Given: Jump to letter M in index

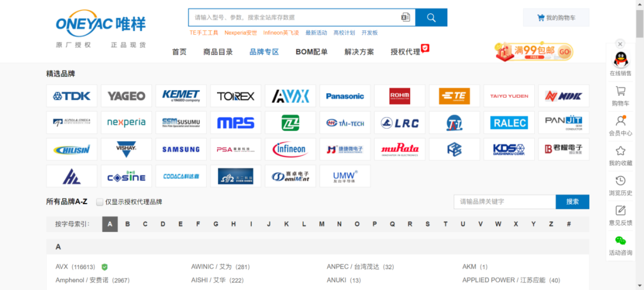Looking at the screenshot, I should click(321, 224).
